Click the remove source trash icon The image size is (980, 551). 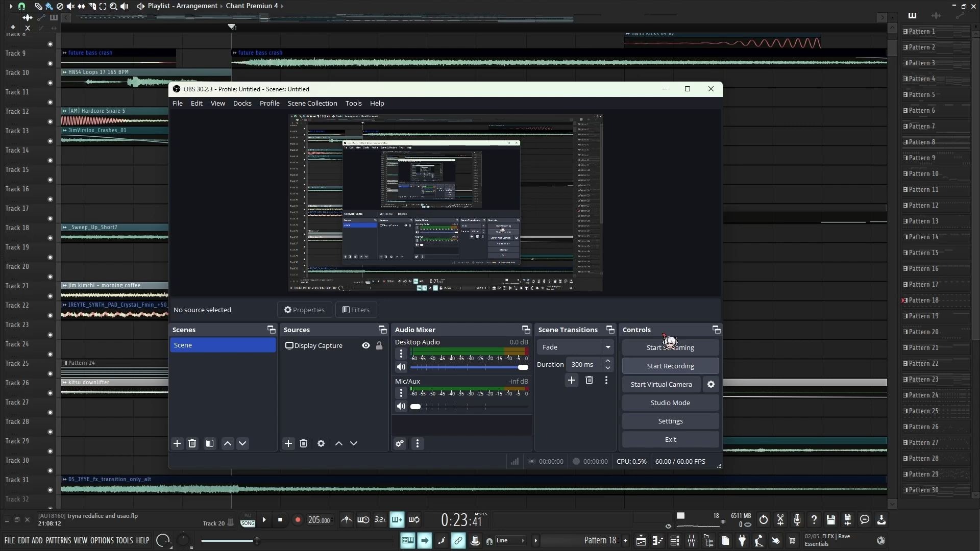[303, 443]
